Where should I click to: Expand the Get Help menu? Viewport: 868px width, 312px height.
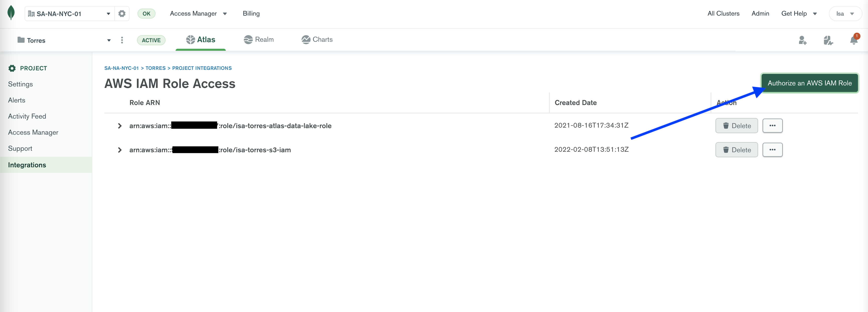[799, 14]
